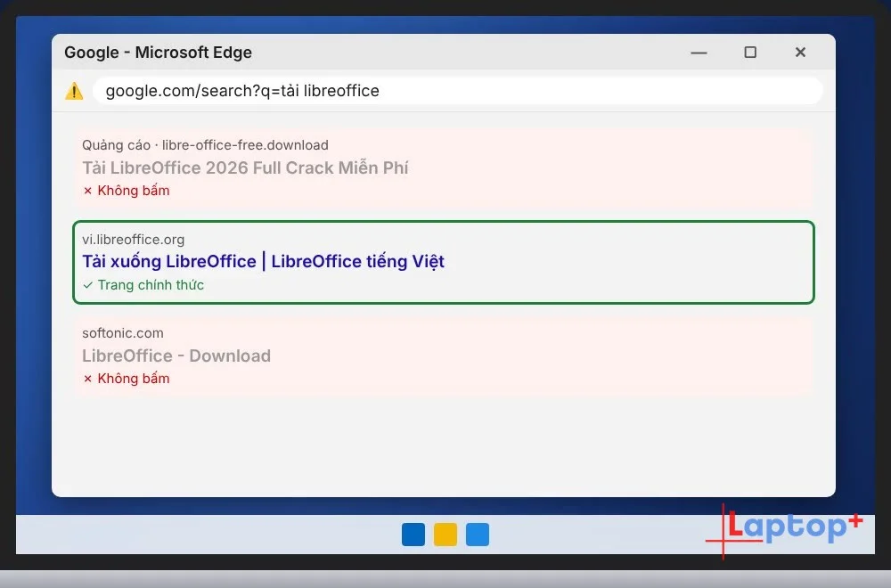Click the vi.libreoffice.org URL text
Viewport: 891px width, 588px height.
(x=133, y=239)
